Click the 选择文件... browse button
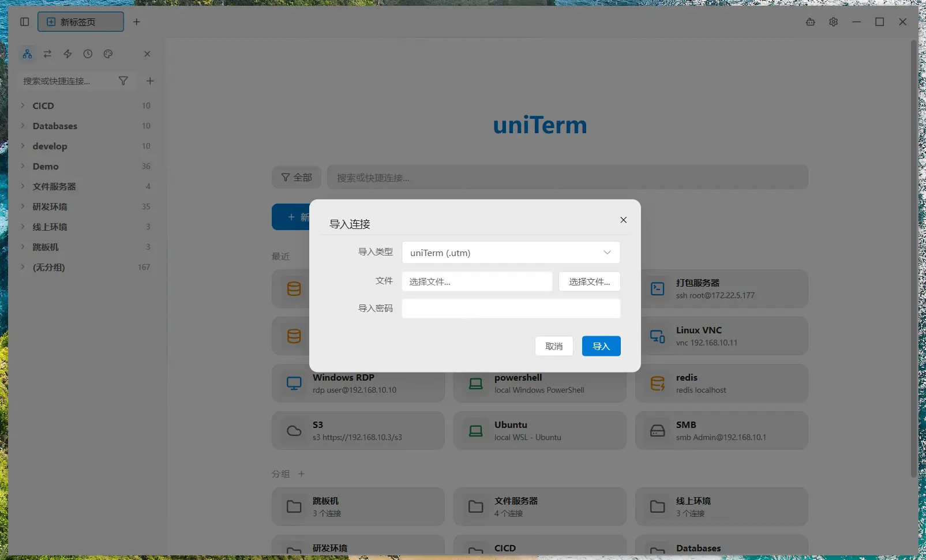 point(589,281)
